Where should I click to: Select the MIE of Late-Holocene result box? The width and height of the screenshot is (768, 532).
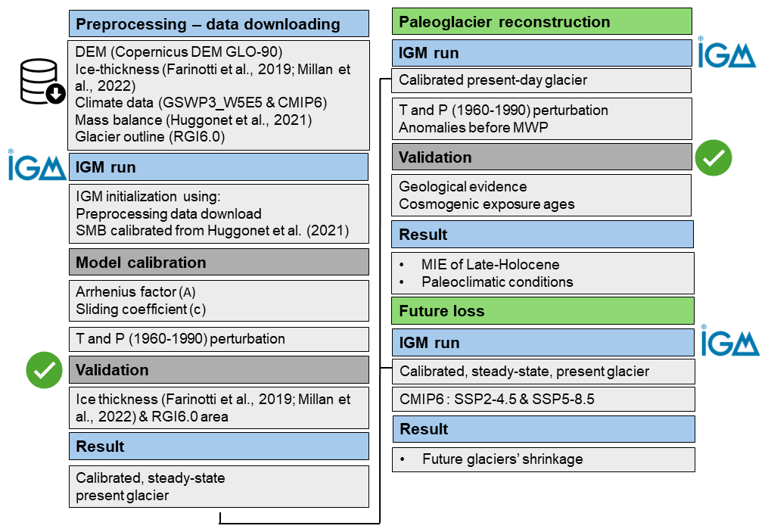point(542,272)
